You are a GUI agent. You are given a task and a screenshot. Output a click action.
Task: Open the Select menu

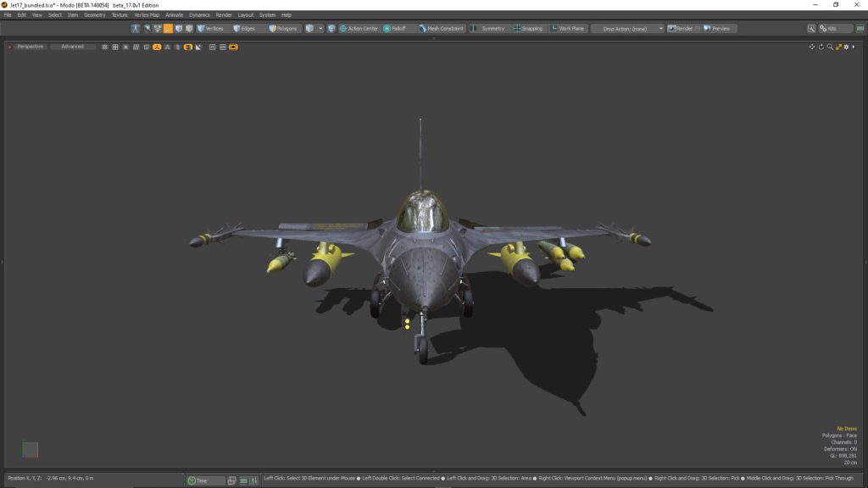[55, 15]
